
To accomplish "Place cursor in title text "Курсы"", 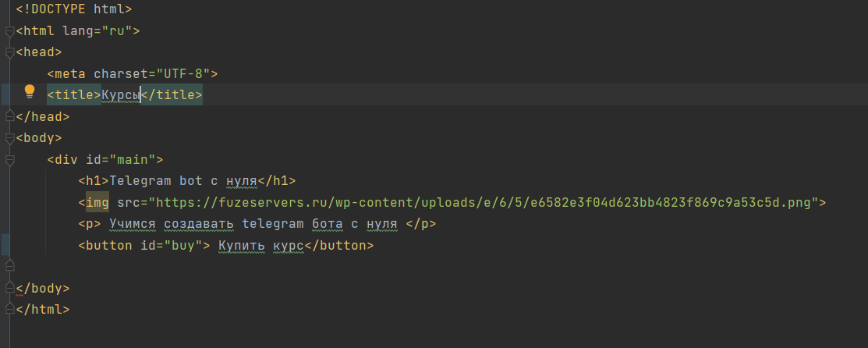I will tap(121, 96).
